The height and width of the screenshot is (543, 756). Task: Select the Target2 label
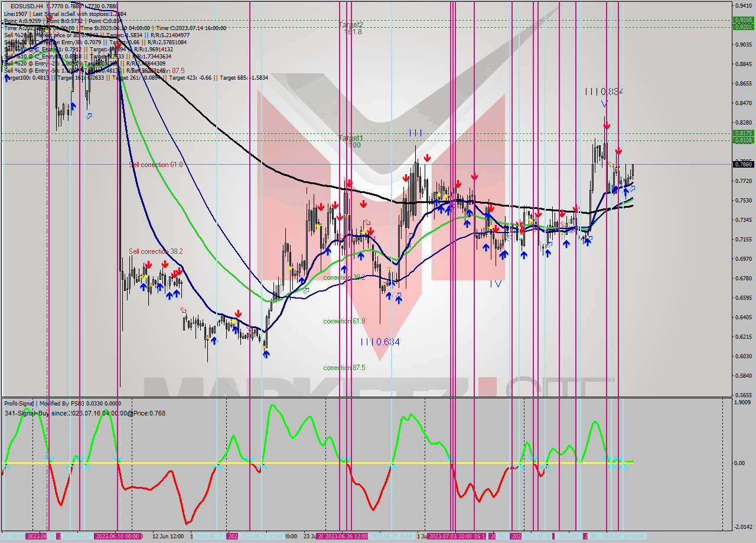(x=351, y=24)
